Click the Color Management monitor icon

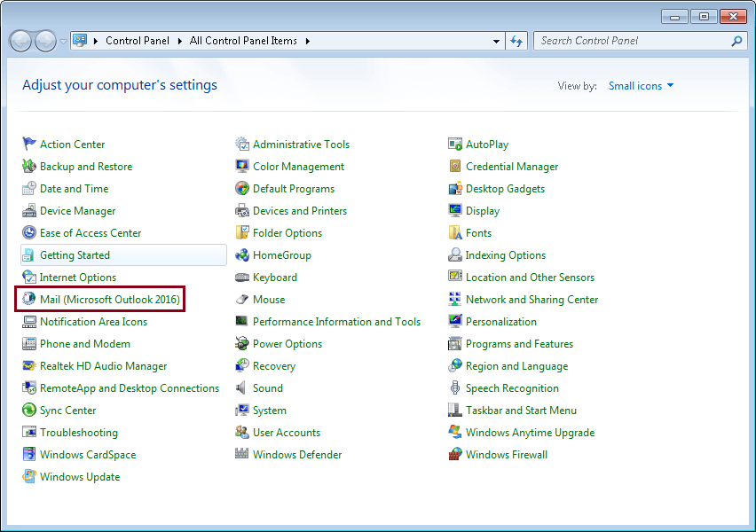point(242,166)
